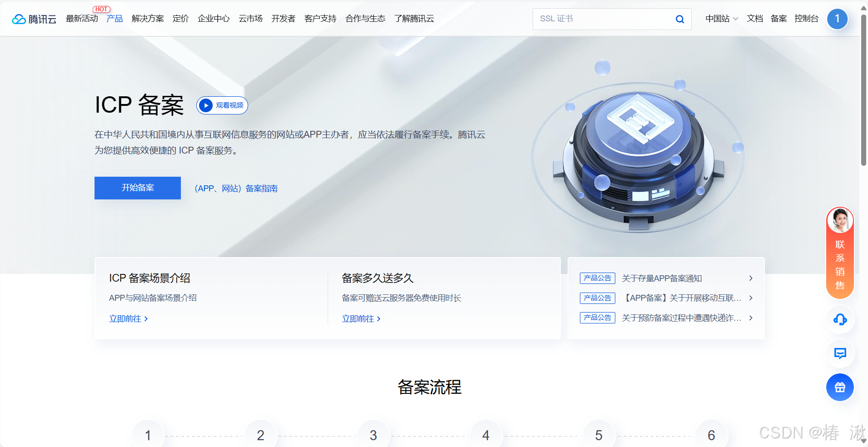
Task: Open notice 【APP备案】关于开展移动互联…
Action: pyautogui.click(x=682, y=298)
